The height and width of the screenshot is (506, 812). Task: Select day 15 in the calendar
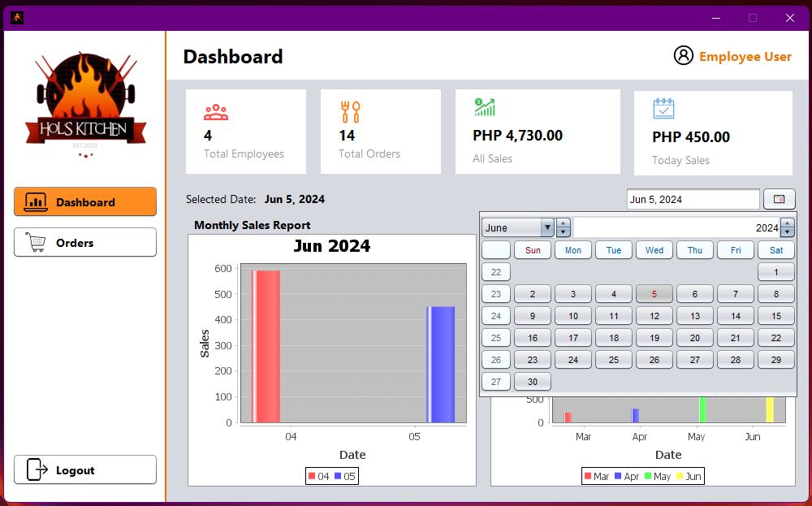click(x=775, y=316)
